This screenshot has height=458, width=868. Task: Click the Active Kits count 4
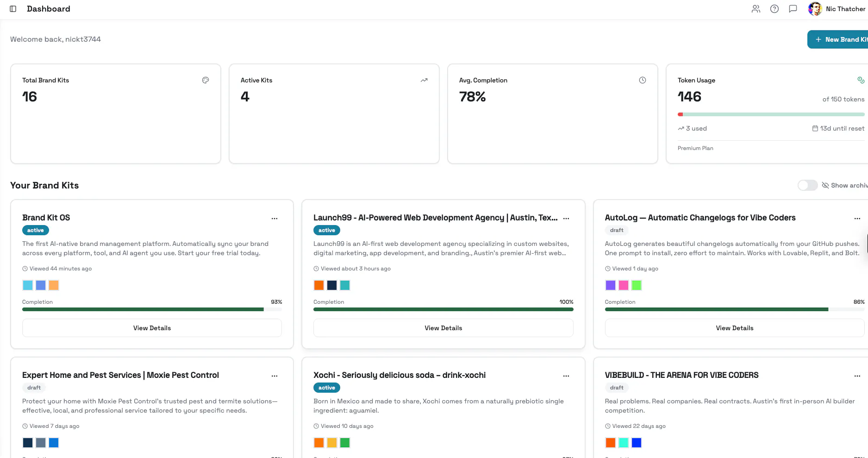[x=245, y=96]
